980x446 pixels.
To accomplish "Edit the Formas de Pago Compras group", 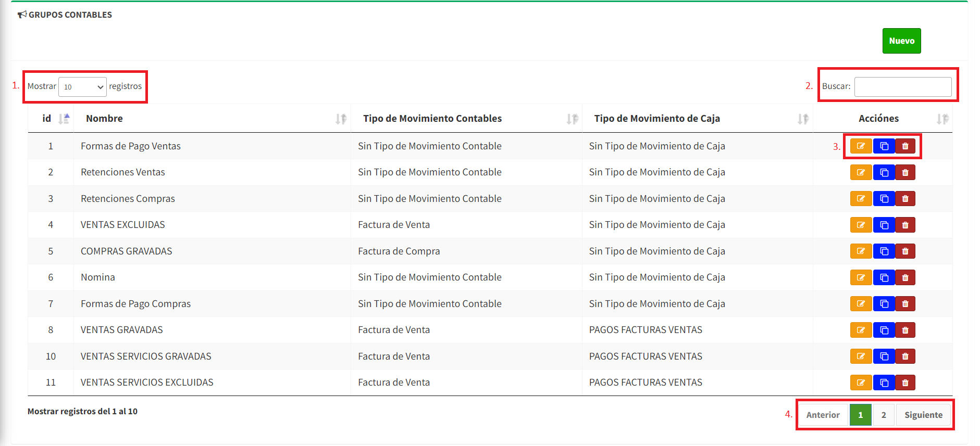I will pos(860,304).
